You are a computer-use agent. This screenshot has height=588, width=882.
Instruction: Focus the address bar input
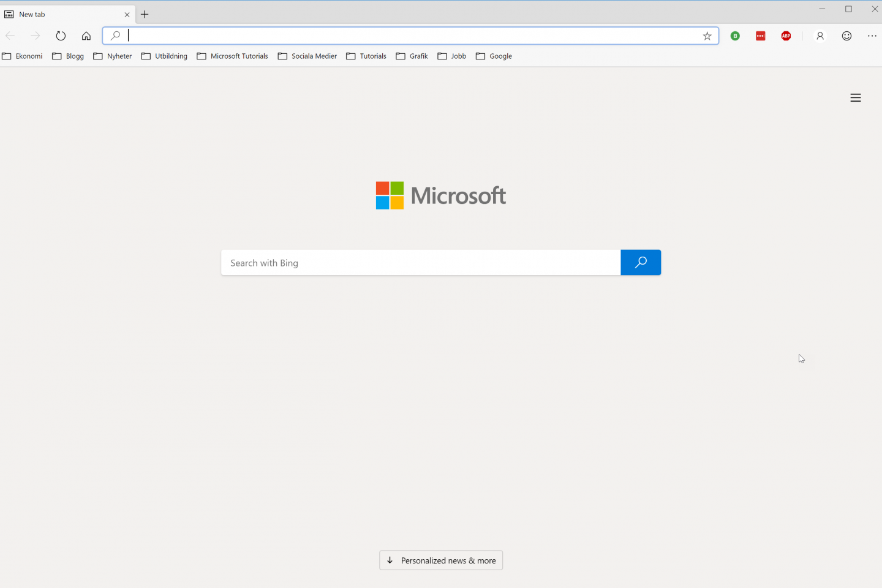410,36
